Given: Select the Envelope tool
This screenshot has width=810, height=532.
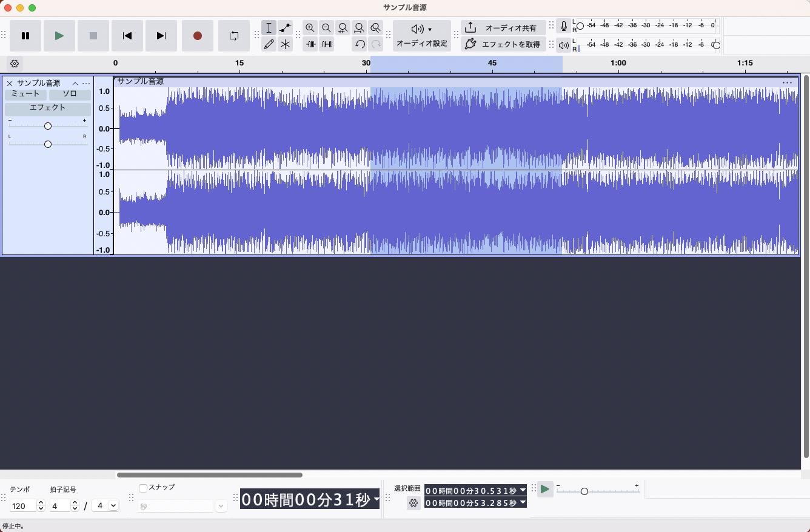Looking at the screenshot, I should pyautogui.click(x=285, y=28).
